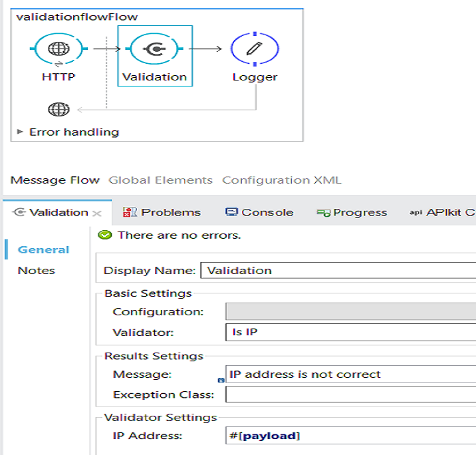The image size is (476, 455).
Task: Click the APIkit api icon
Action: [416, 212]
